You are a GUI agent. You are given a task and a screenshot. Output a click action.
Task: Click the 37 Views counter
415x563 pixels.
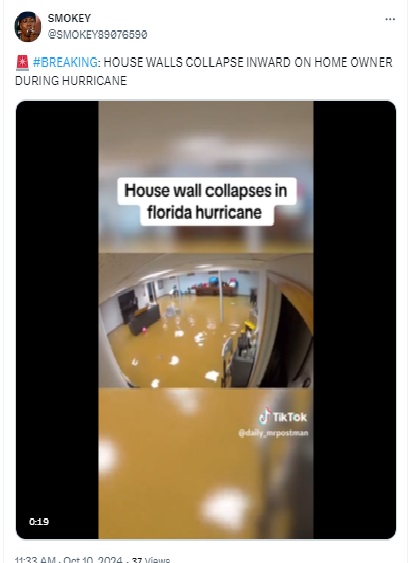tap(151, 560)
